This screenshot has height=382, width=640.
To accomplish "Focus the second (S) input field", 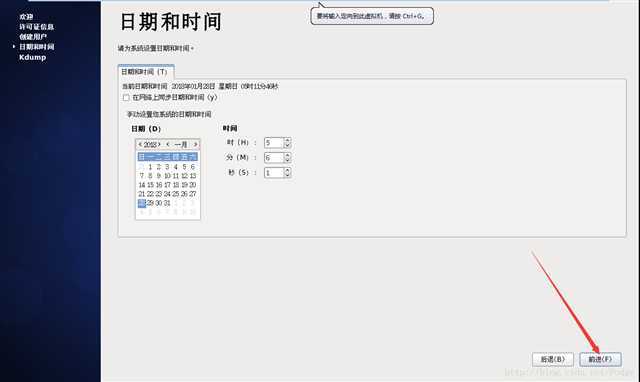I will point(274,173).
